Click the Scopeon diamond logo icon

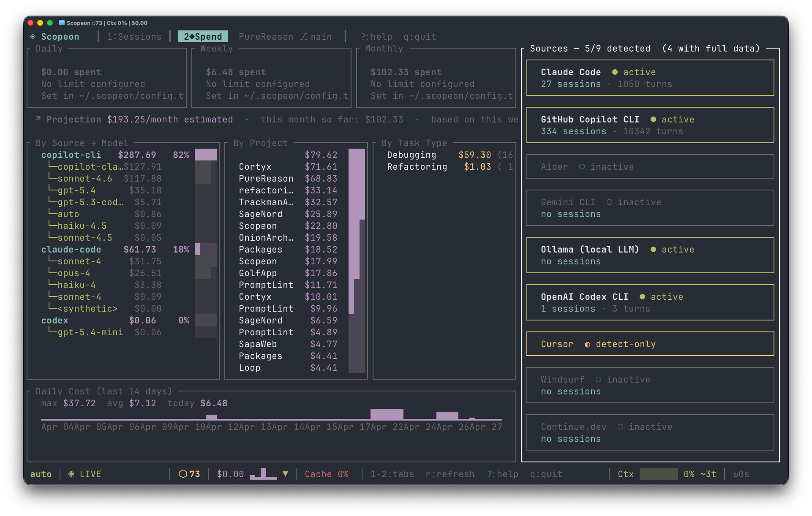(33, 37)
